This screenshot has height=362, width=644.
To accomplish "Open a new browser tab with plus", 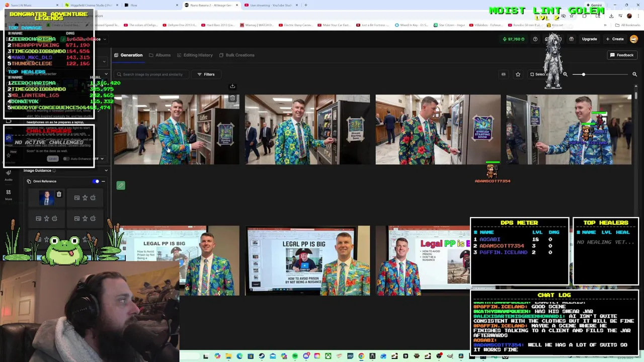I will [306, 5].
